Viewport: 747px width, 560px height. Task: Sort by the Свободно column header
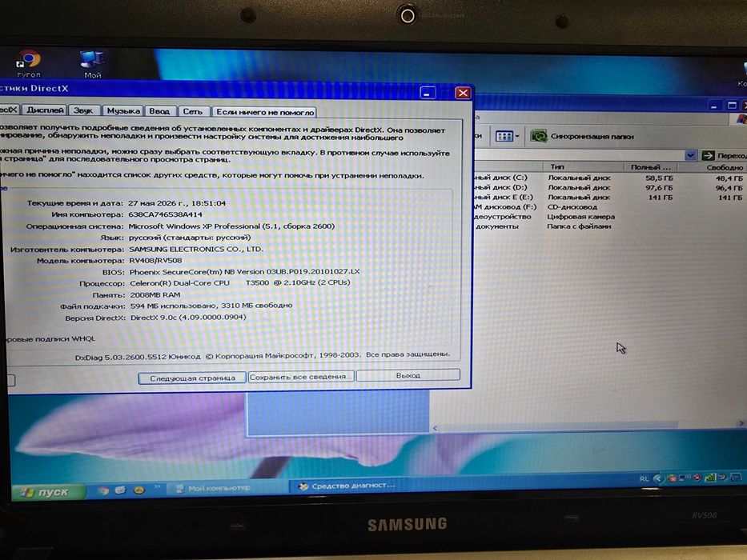(713, 168)
